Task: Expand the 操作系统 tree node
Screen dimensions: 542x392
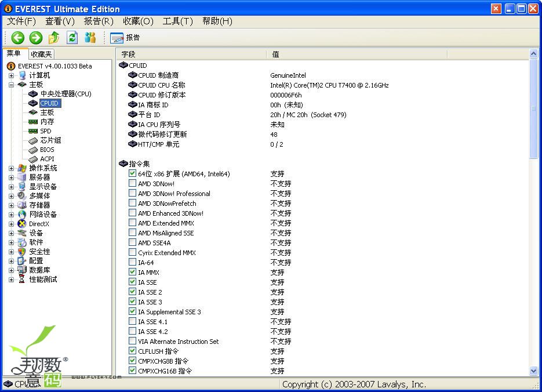Action: (12, 168)
